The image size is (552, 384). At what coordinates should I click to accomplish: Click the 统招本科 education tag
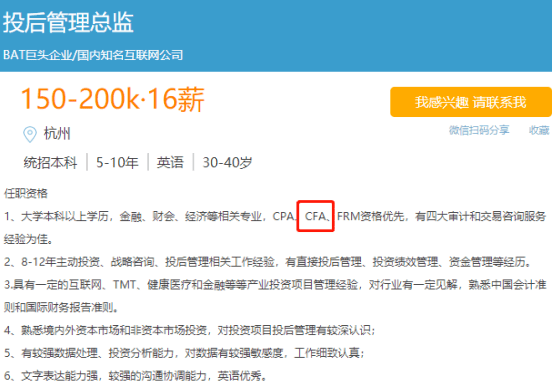pyautogui.click(x=50, y=163)
